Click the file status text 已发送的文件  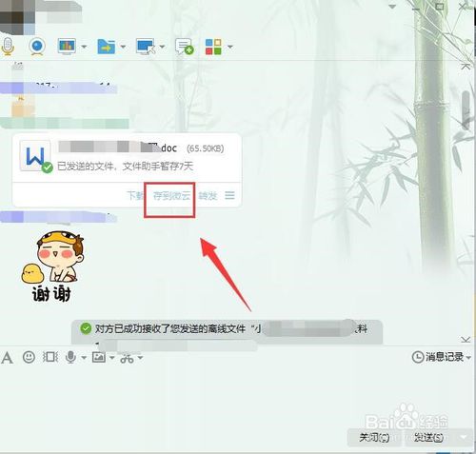[125, 167]
